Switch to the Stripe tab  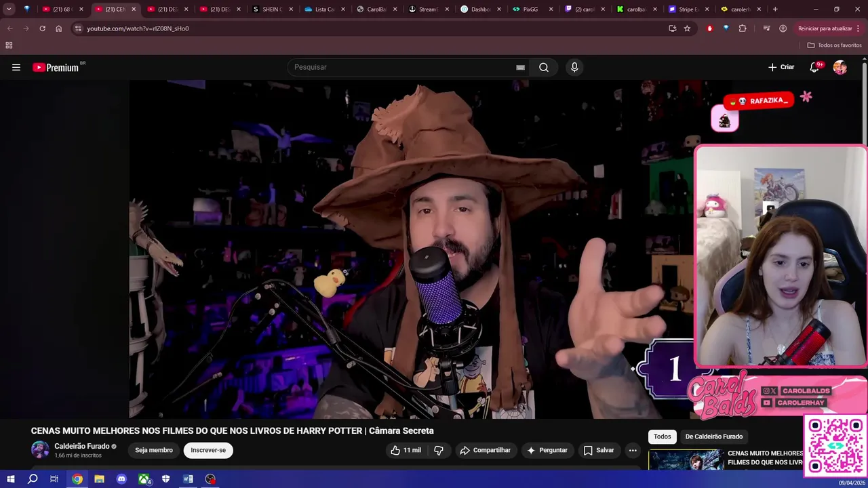pos(688,9)
